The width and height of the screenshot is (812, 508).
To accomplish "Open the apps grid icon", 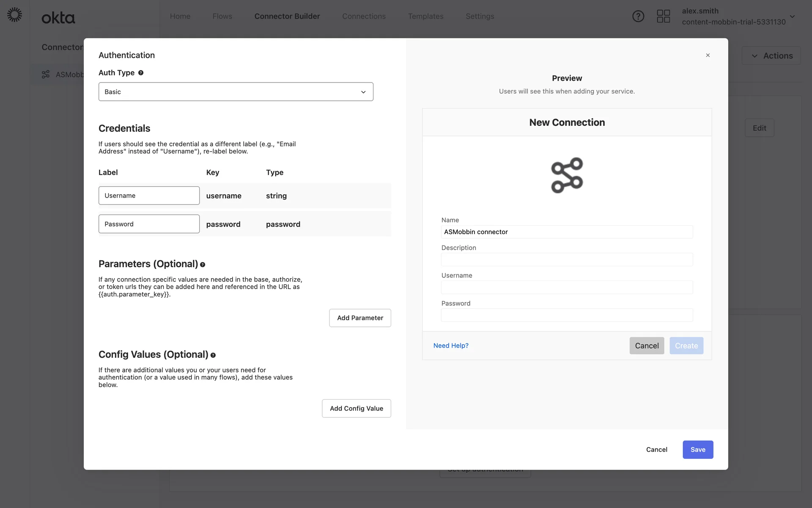I will [663, 17].
